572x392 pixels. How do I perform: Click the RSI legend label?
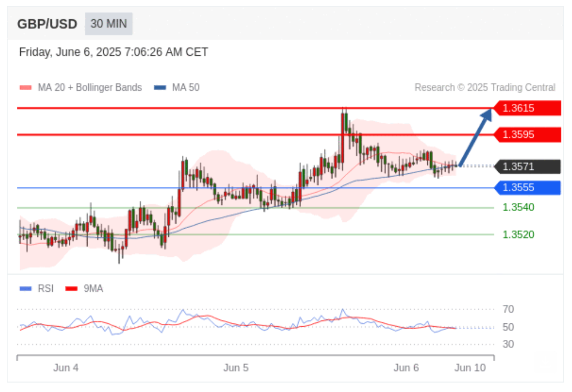46,288
